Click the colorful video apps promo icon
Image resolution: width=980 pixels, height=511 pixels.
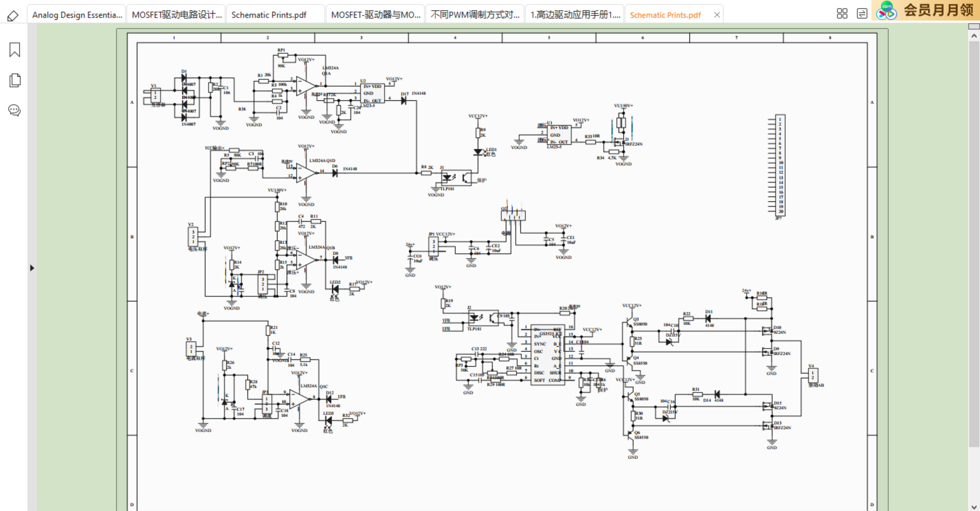(x=886, y=10)
